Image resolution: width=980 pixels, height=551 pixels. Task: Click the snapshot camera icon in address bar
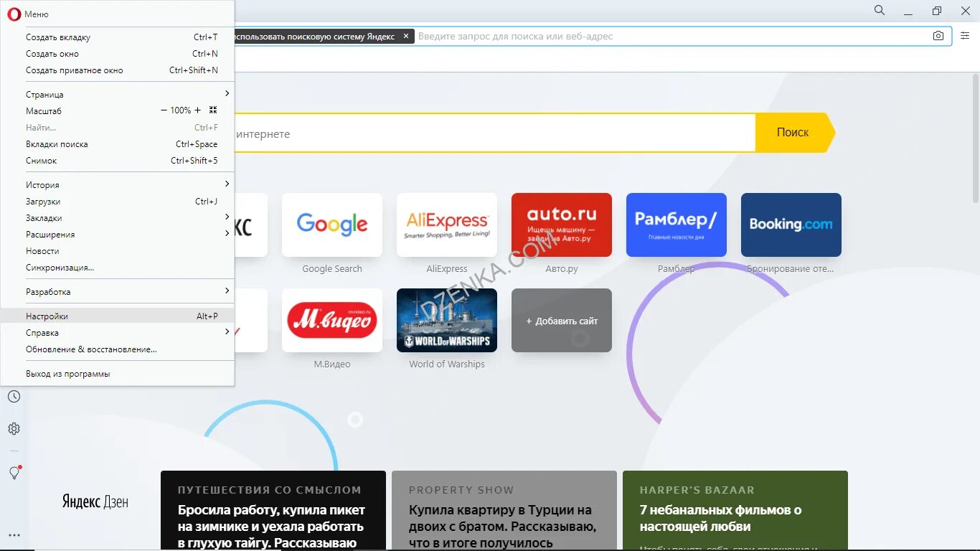pyautogui.click(x=938, y=36)
